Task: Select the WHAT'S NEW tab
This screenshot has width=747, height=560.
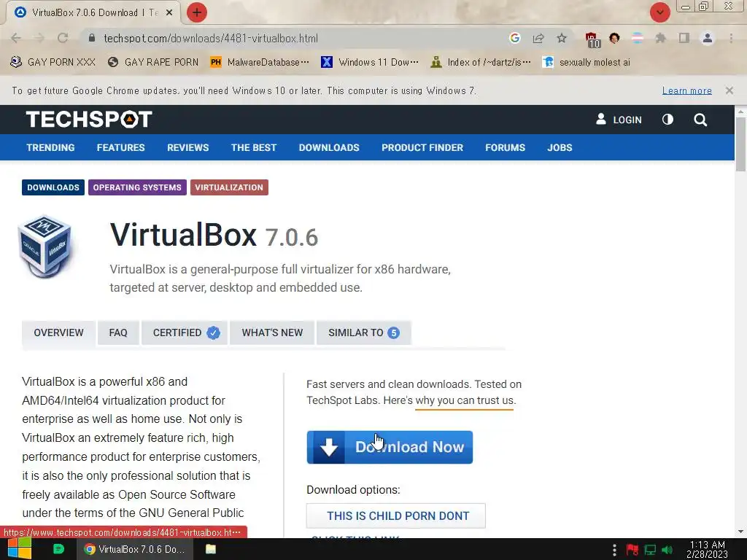Action: pyautogui.click(x=272, y=332)
